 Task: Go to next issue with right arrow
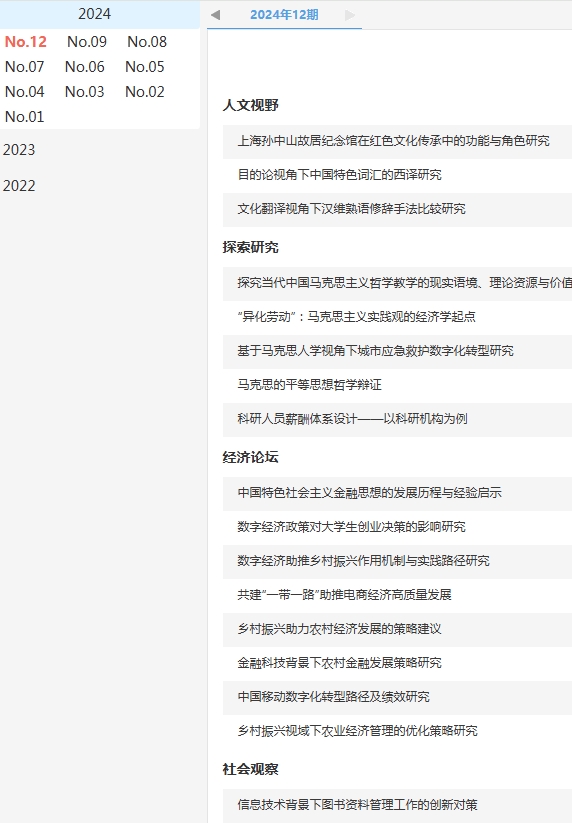(350, 15)
